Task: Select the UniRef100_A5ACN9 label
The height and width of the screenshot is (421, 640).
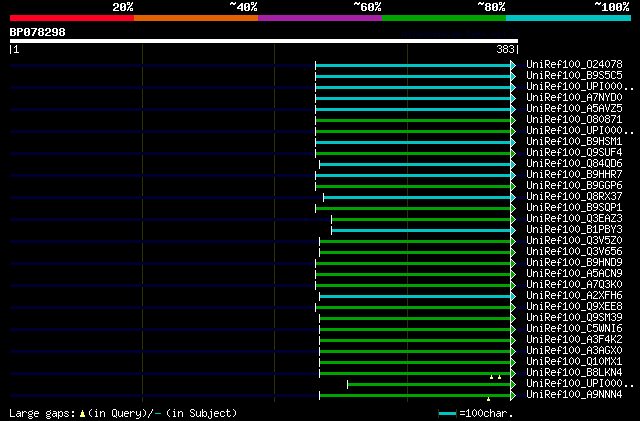Action: pyautogui.click(x=574, y=274)
